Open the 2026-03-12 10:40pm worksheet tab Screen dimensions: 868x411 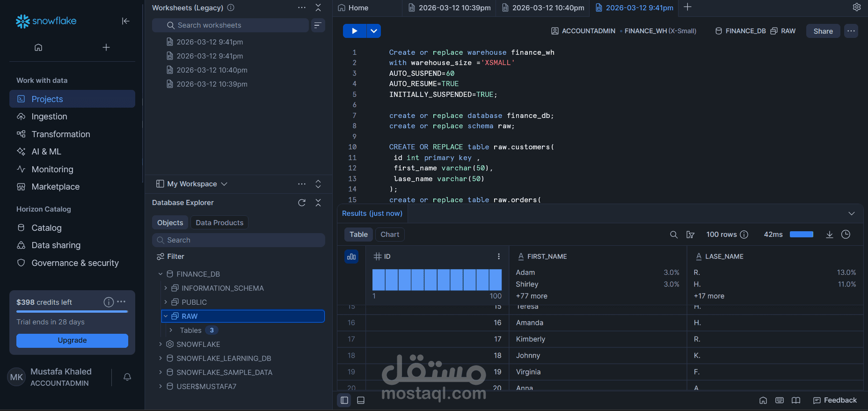543,7
